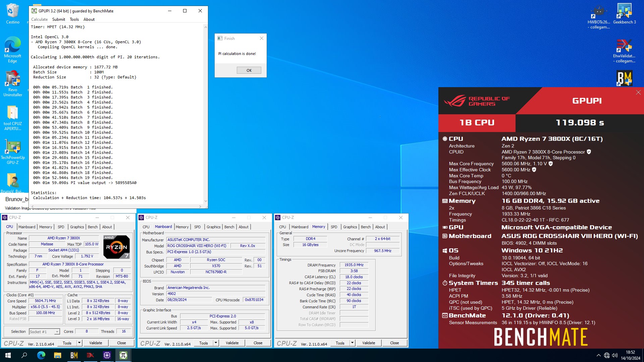This screenshot has height=362, width=644.
Task: Open the volume tray icon
Action: [x=614, y=355]
